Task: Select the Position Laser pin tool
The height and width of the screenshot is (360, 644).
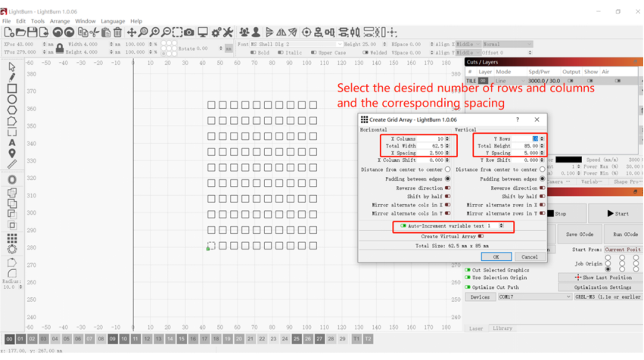Action: (x=12, y=154)
